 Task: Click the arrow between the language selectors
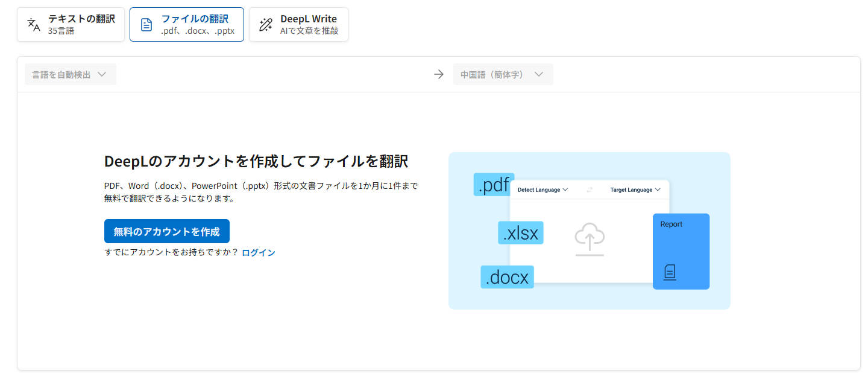click(438, 74)
